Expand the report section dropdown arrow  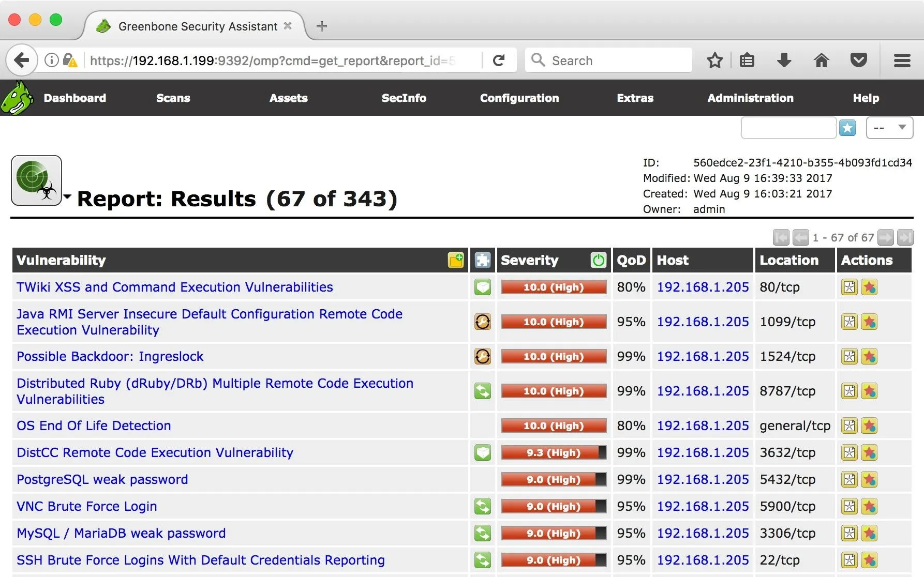point(67,196)
